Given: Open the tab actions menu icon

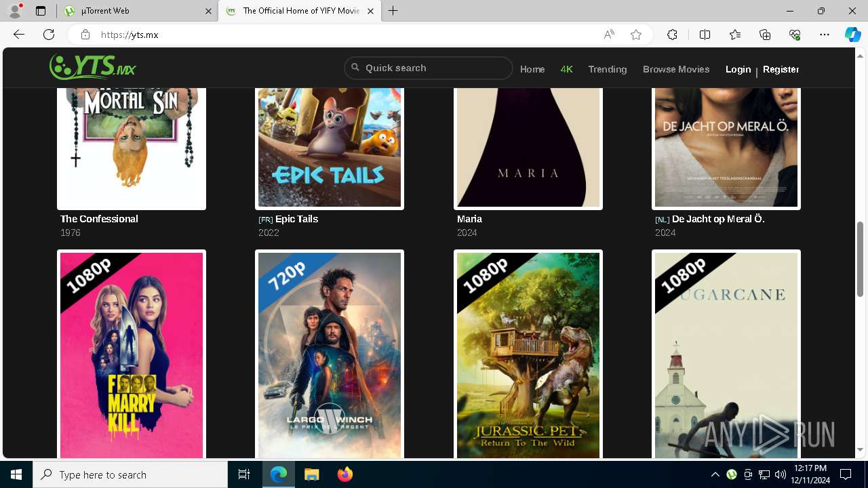Looking at the screenshot, I should point(41,11).
